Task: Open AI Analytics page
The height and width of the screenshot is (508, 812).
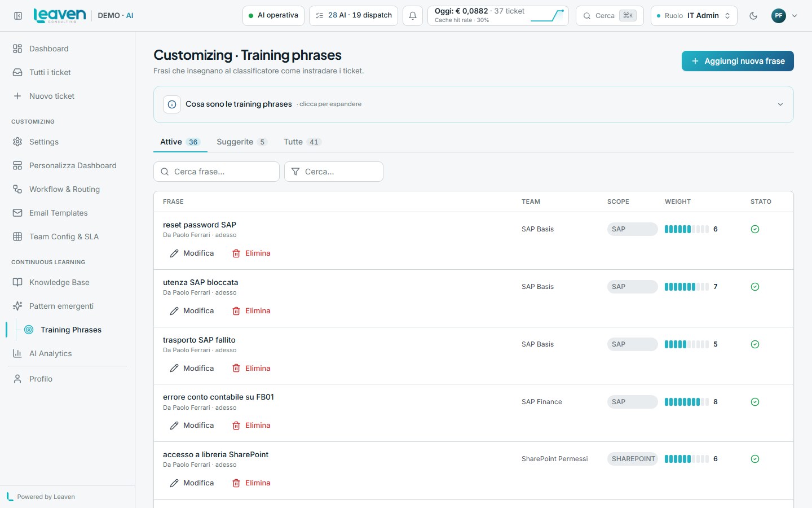Action: [68, 353]
